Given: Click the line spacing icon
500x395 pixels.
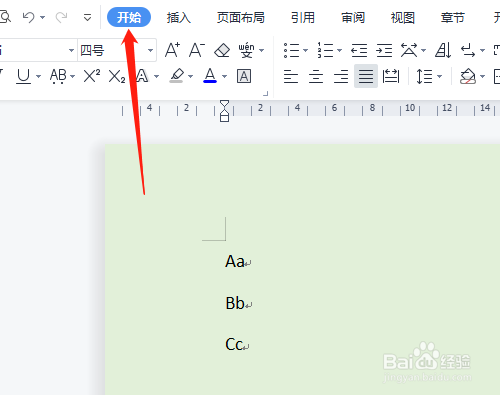Looking at the screenshot, I should point(424,76).
